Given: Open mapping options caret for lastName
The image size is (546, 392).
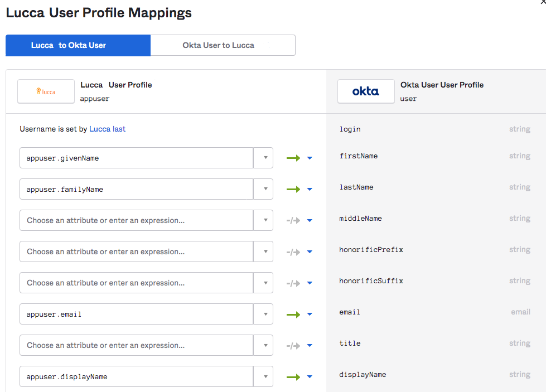Looking at the screenshot, I should tap(310, 190).
